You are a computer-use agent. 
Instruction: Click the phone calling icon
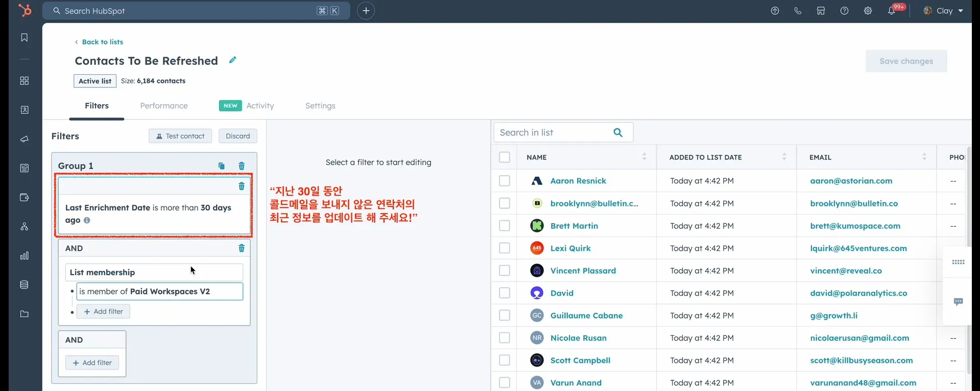(x=798, y=11)
